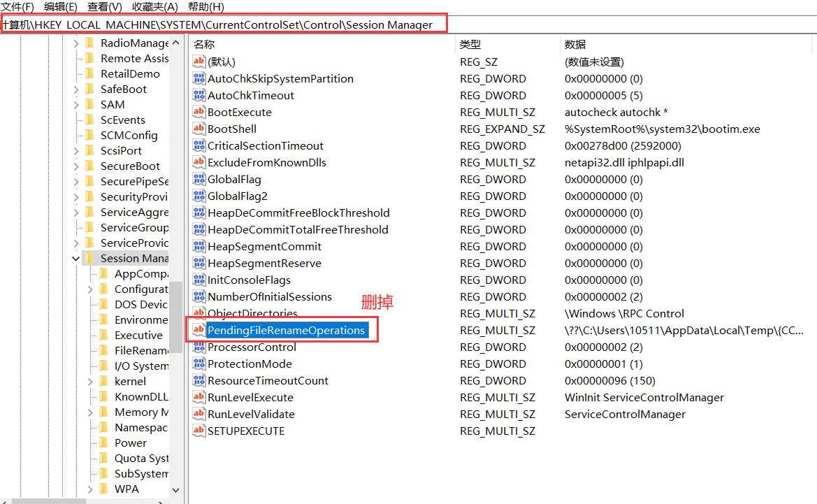Select the Executive subkey in tree

138,335
